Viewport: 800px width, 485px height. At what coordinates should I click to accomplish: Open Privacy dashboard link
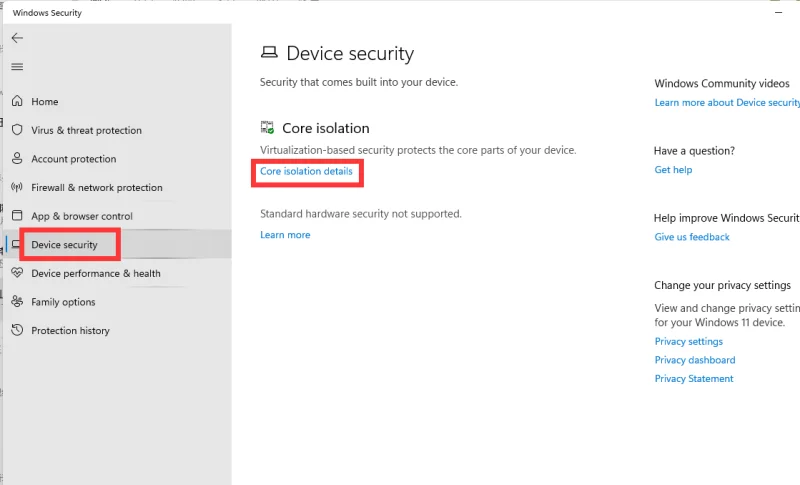point(695,360)
